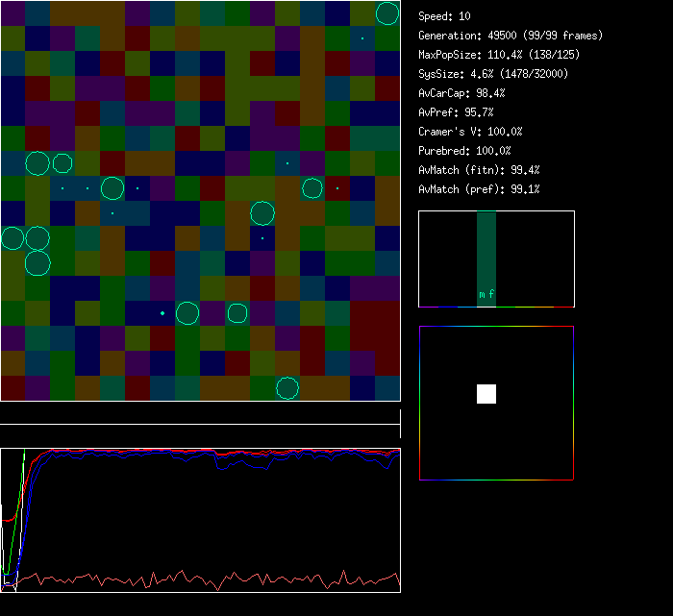The height and width of the screenshot is (616, 673).
Task: Click the Cramer's V statistic
Action: tap(470, 132)
